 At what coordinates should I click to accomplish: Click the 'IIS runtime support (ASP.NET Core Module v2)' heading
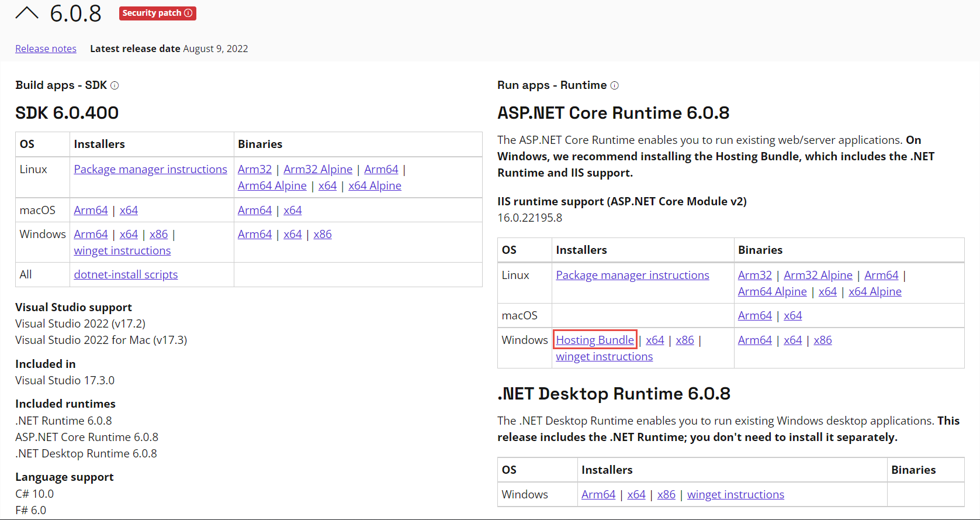click(x=622, y=201)
